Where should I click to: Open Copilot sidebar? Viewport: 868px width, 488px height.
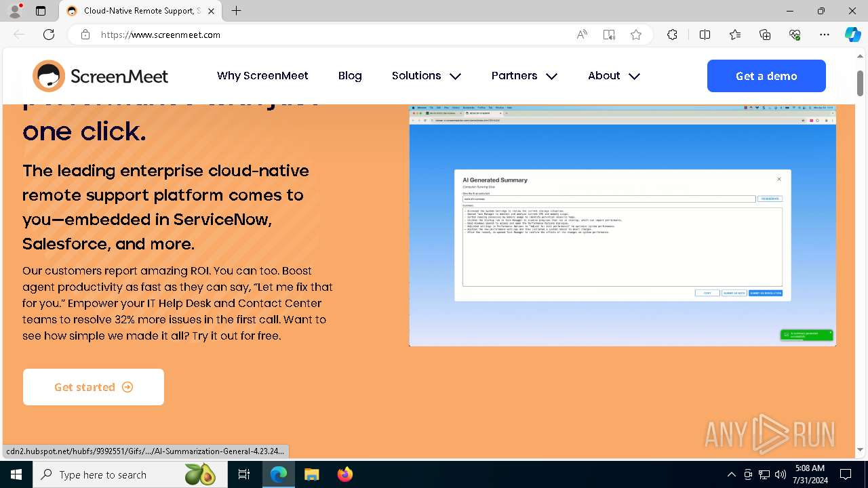[x=852, y=35]
